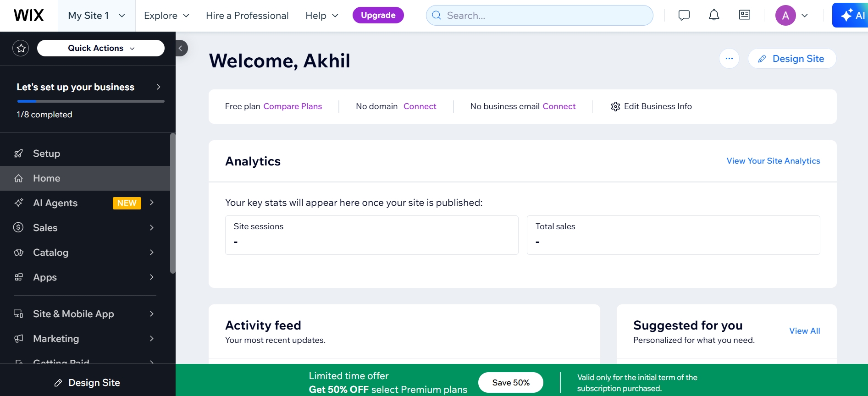Expand the Sales submenu arrow
868x396 pixels.
point(152,227)
